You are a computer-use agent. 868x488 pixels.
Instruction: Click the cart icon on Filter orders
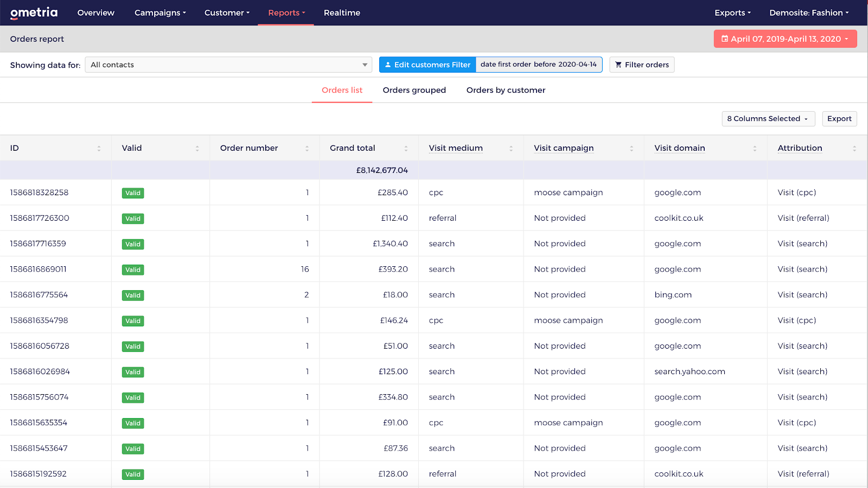[618, 65]
